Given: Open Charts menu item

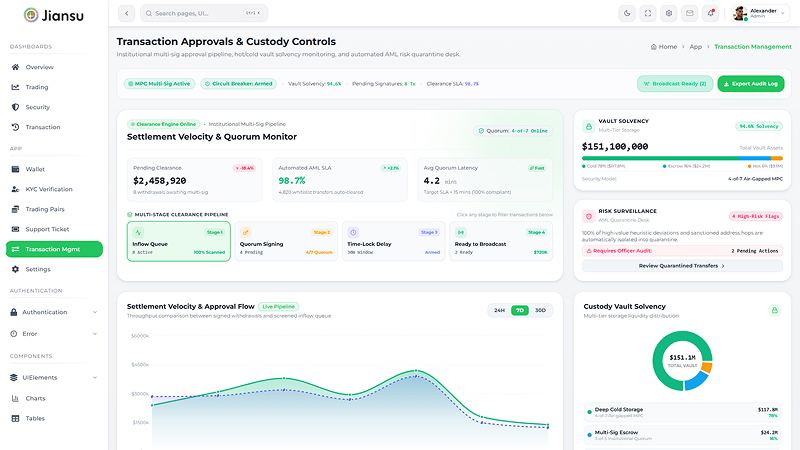Looking at the screenshot, I should (54, 398).
